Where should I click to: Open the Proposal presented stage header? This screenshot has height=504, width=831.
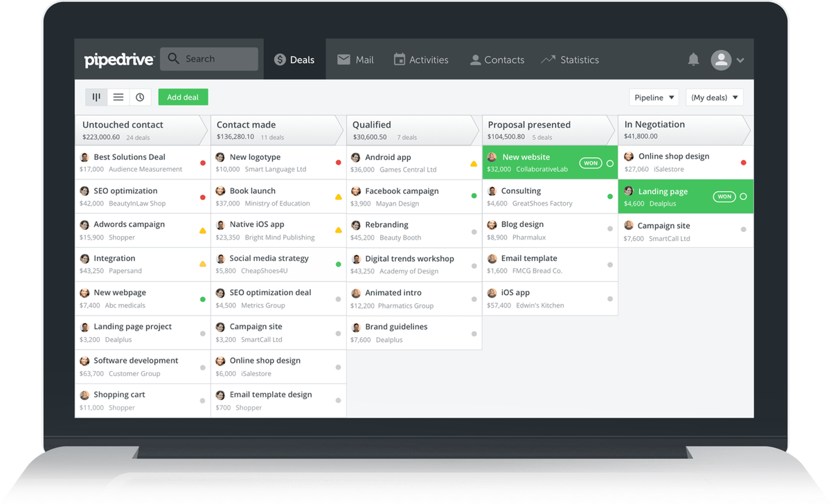pyautogui.click(x=548, y=130)
